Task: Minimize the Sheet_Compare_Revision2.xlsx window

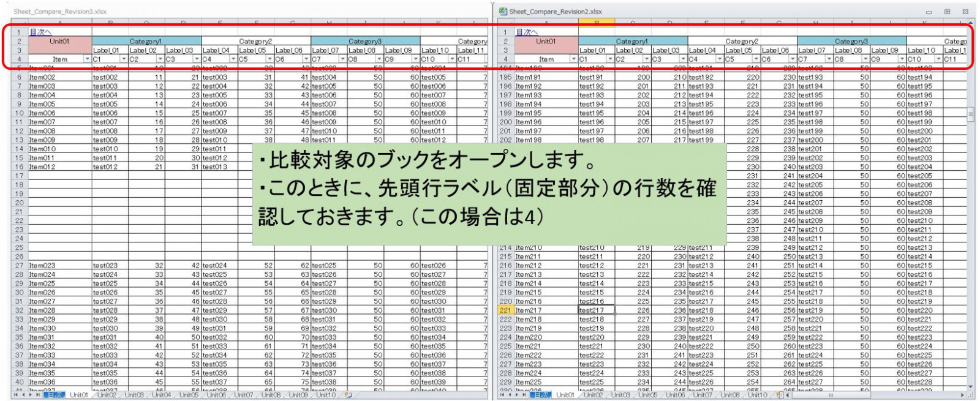Action: (929, 12)
